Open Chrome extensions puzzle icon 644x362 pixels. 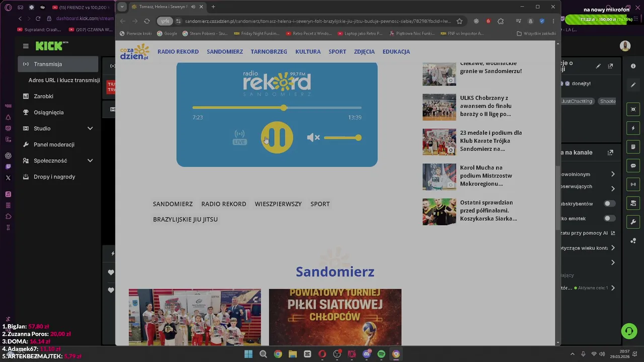[501, 21]
